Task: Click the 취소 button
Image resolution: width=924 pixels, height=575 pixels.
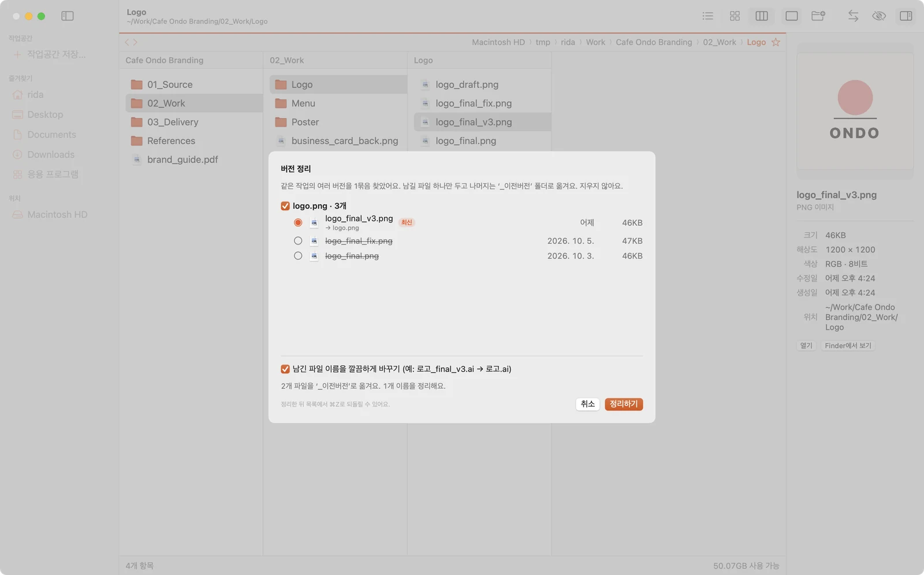Action: point(588,405)
